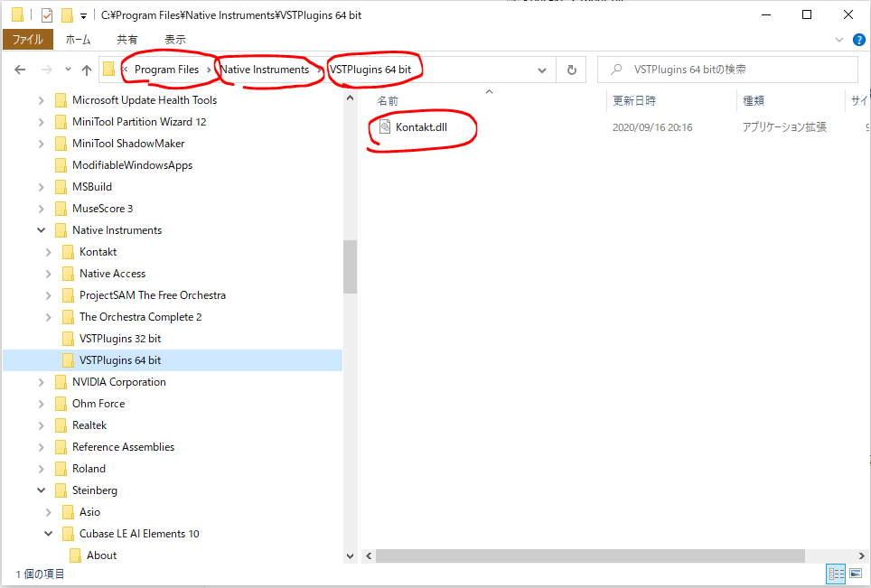
Task: Click the navigation pane scroll up arrow
Action: [x=350, y=98]
